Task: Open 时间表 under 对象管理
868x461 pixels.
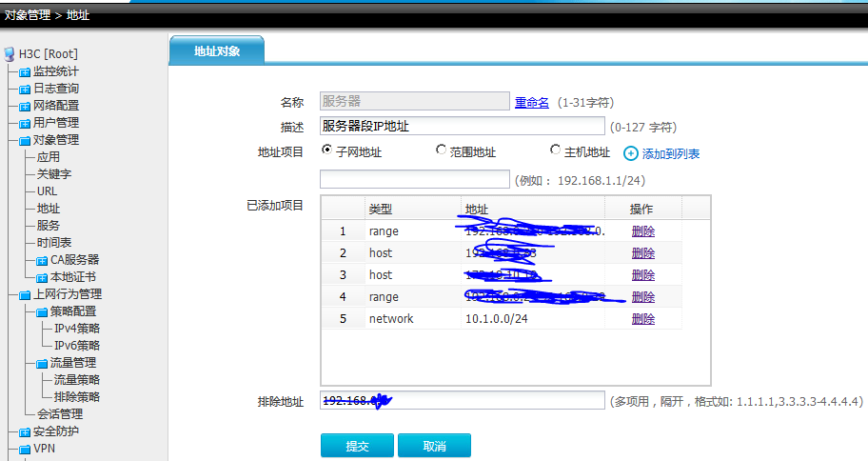Action: (54, 243)
